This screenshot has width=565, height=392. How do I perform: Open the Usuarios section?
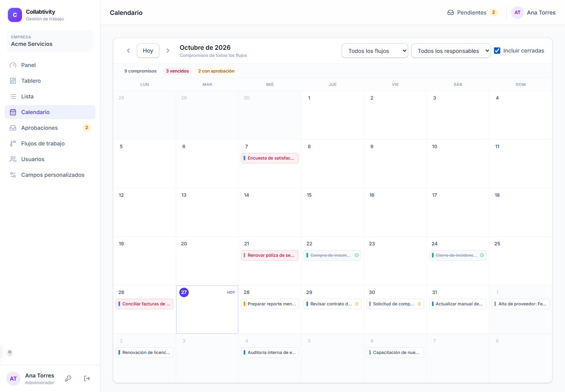[50, 159]
